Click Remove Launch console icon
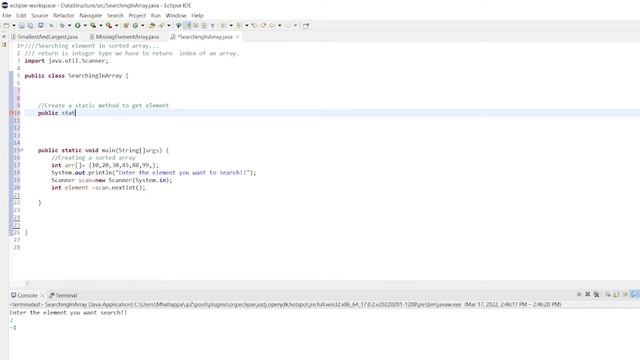 (587, 294)
